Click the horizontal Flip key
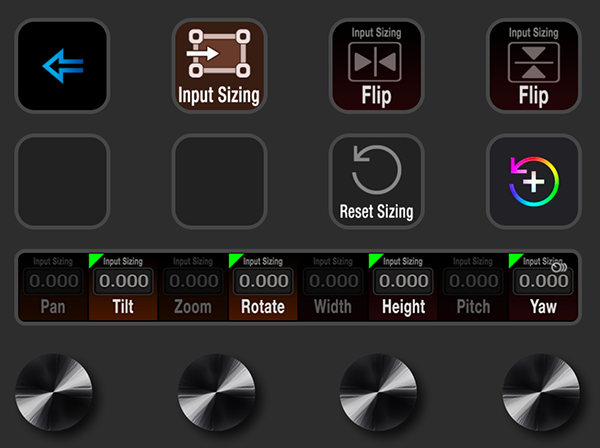 coord(377,66)
